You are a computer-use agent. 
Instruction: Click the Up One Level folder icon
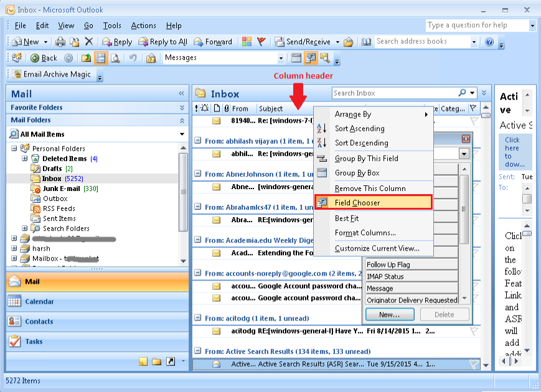coord(86,58)
